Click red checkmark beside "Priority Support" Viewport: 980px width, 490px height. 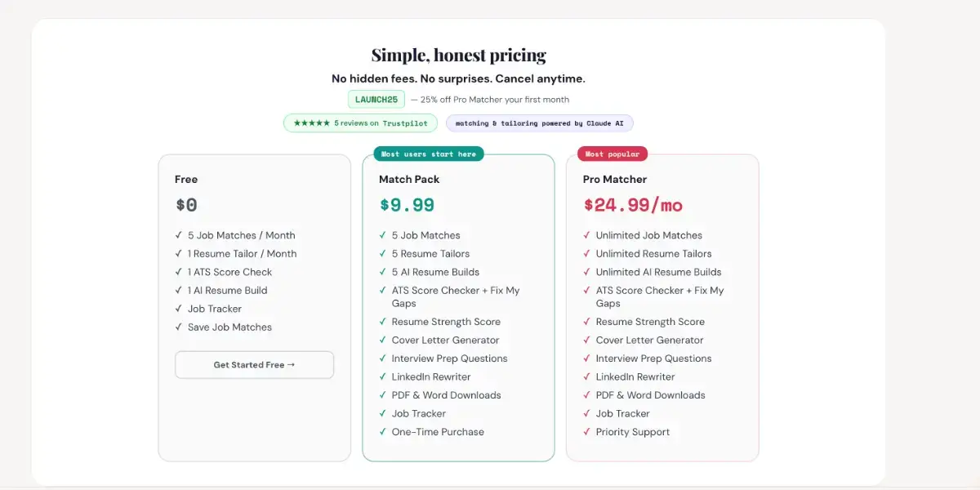coord(587,432)
